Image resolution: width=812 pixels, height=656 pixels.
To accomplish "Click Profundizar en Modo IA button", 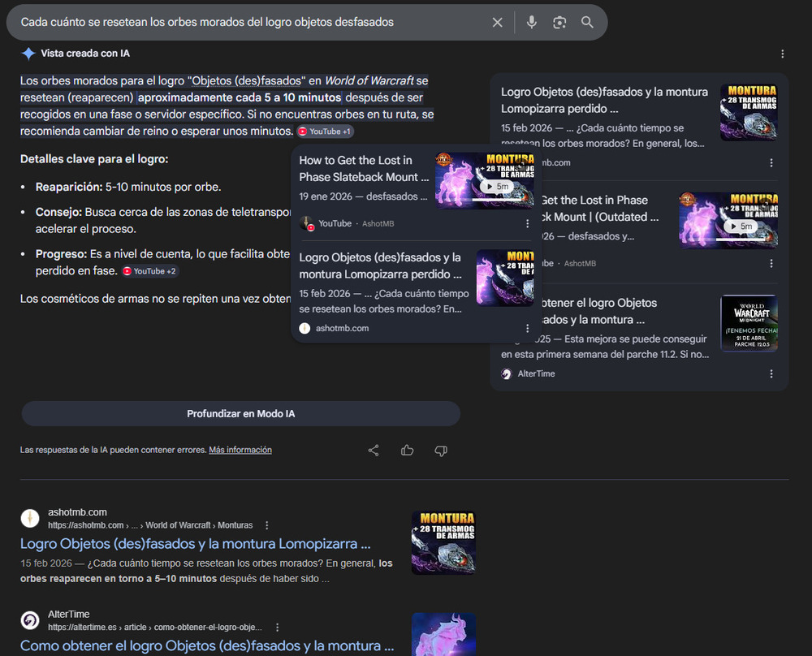I will click(241, 414).
